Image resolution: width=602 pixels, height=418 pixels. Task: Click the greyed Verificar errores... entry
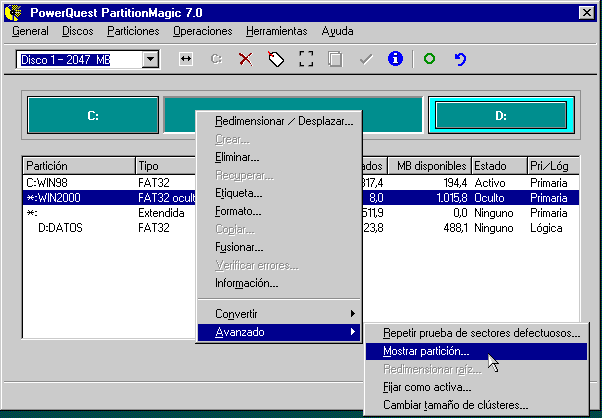[x=279, y=265]
